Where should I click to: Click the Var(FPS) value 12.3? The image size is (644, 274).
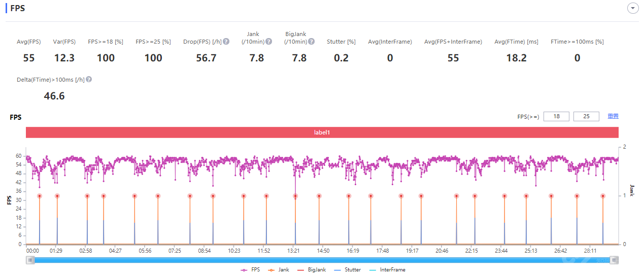[x=64, y=58]
